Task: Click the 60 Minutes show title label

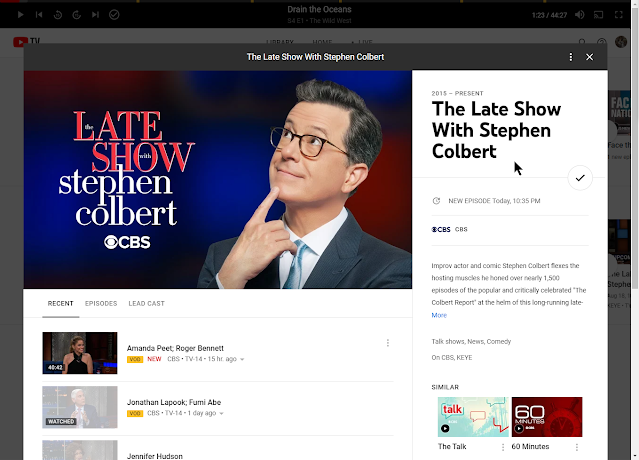Action: tap(530, 447)
